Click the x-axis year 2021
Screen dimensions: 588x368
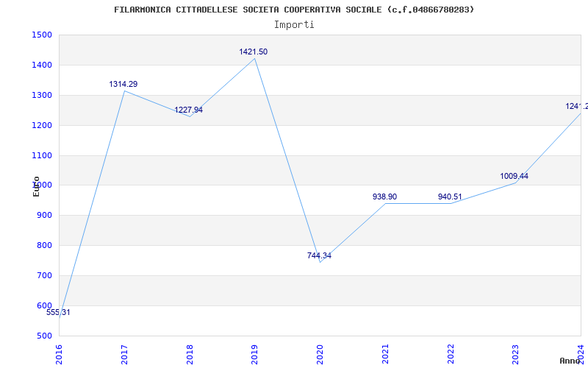[x=385, y=355]
